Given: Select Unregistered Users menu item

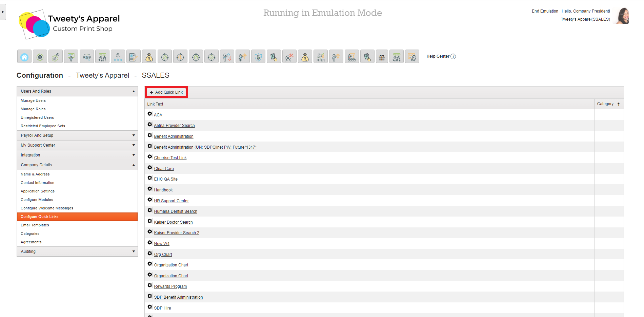Looking at the screenshot, I should pos(37,117).
